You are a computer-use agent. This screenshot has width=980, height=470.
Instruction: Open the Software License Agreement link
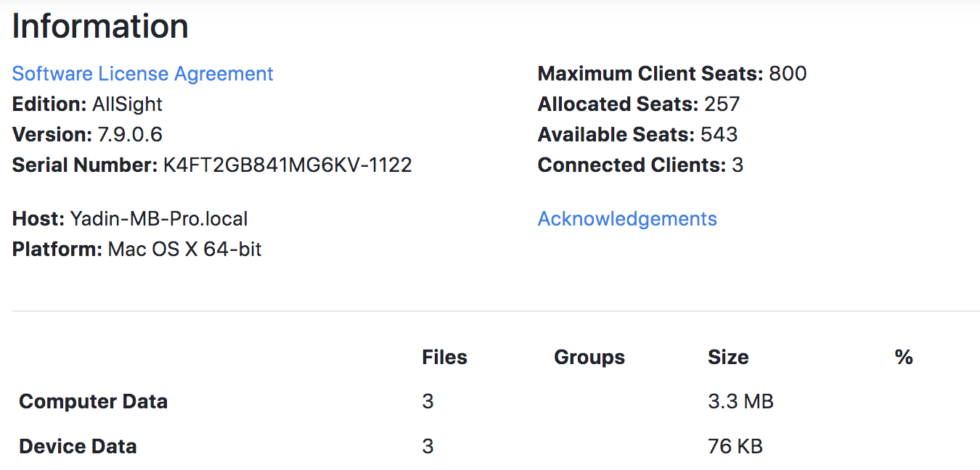142,74
